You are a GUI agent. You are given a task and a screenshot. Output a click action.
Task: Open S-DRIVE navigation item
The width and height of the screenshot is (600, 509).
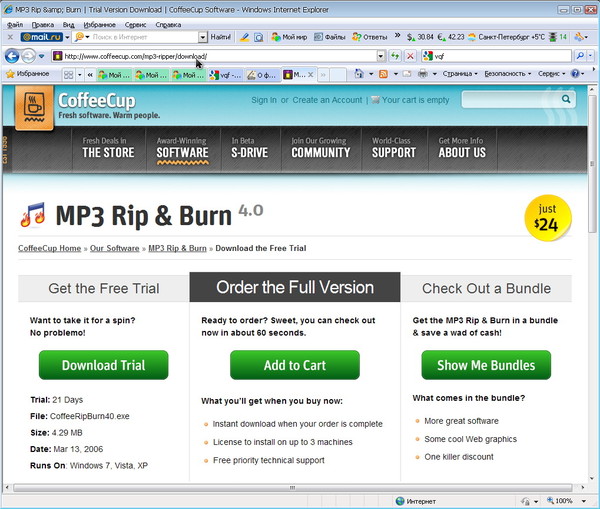(249, 148)
